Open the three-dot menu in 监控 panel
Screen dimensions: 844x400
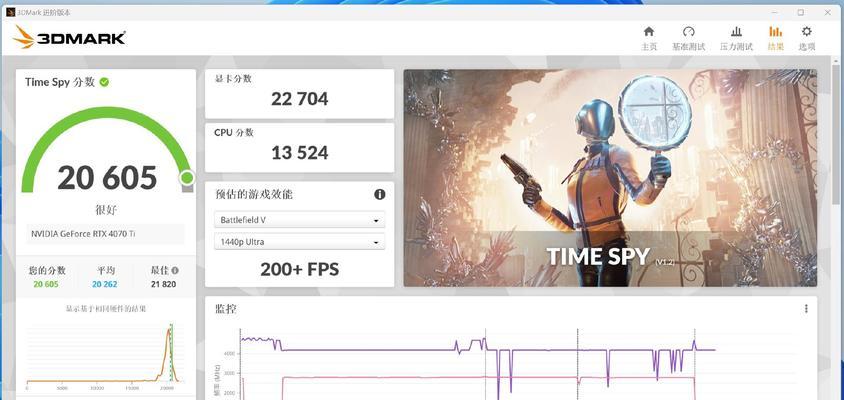click(x=806, y=308)
